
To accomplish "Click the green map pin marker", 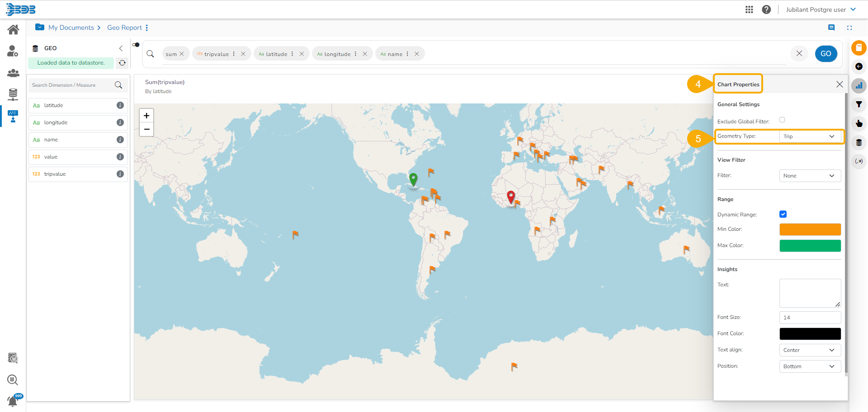I will (x=413, y=180).
